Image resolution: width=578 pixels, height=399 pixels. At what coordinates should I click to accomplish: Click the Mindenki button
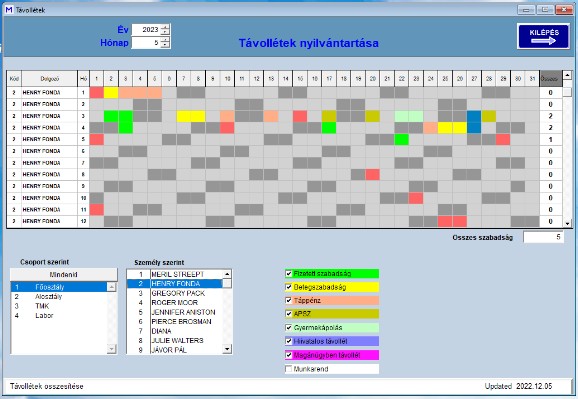(63, 275)
